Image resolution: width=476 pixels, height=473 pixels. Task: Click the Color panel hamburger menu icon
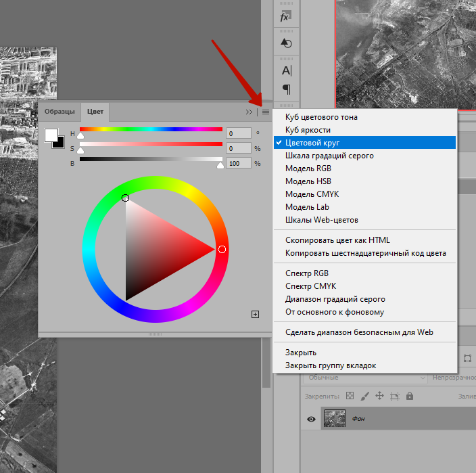point(266,112)
